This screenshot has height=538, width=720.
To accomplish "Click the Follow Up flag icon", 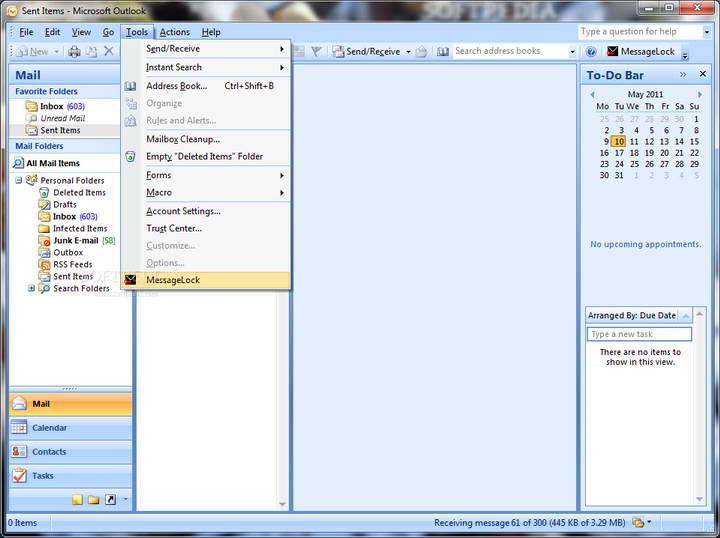I will click(x=316, y=51).
